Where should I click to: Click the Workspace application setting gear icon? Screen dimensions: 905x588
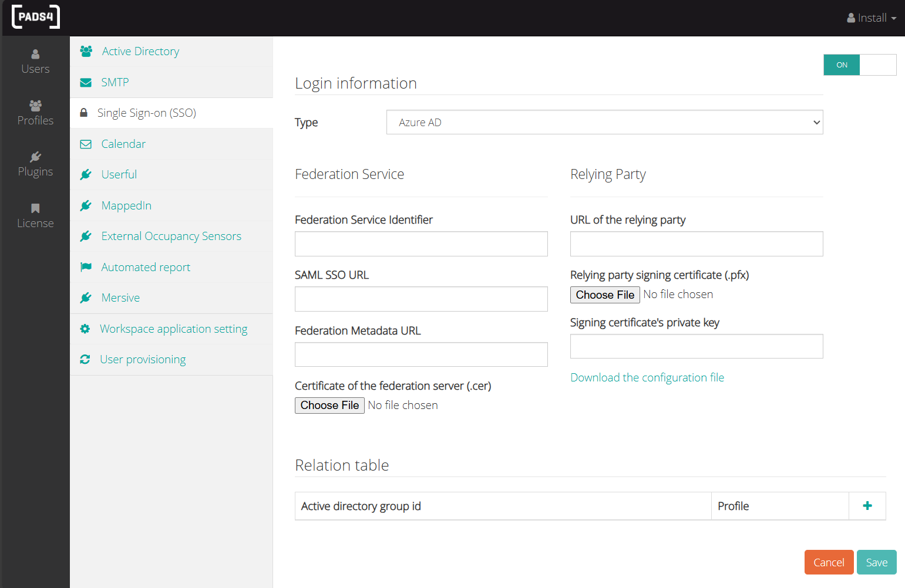(85, 329)
